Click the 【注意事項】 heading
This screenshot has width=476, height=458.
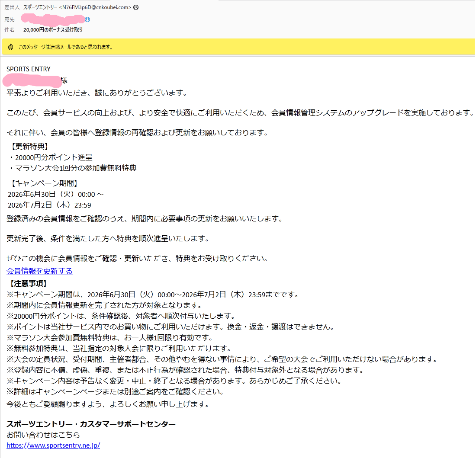pyautogui.click(x=28, y=284)
